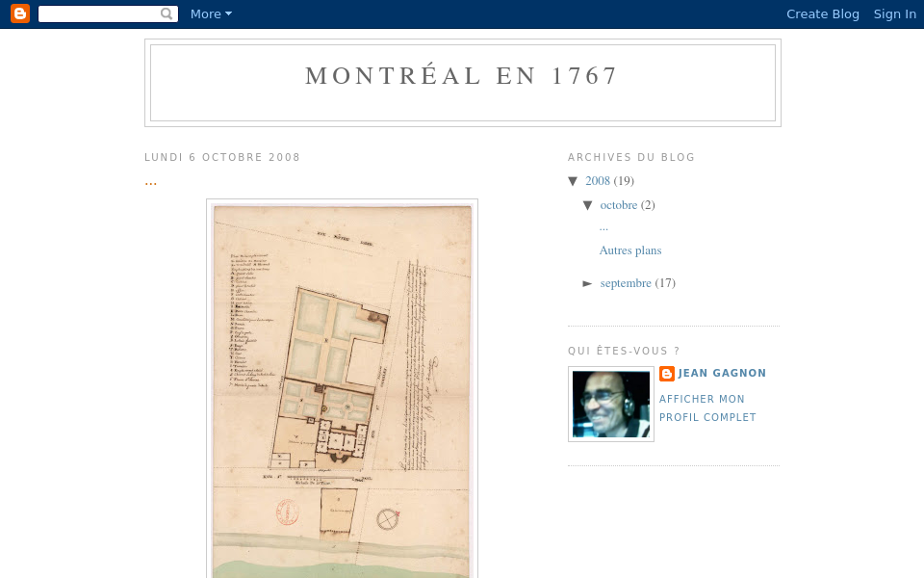Select the Jean Gagnon profile name

click(x=722, y=373)
